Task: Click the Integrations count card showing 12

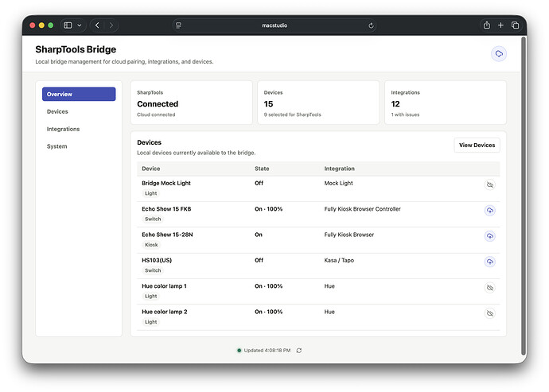Action: (x=446, y=103)
